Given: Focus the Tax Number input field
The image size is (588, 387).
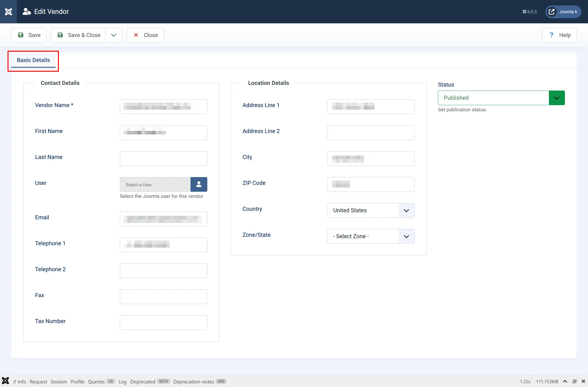Looking at the screenshot, I should 163,323.
